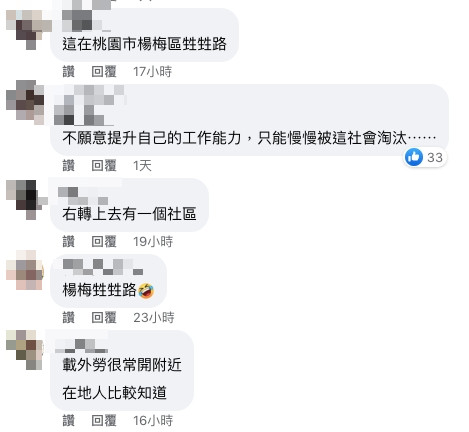Reply to the comment 右轉上去有一個社區
Screen dimensions: 469x432
point(104,241)
